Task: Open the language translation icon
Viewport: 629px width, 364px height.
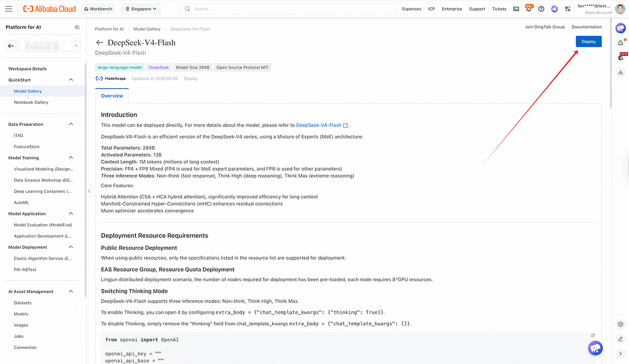Action: [568, 9]
